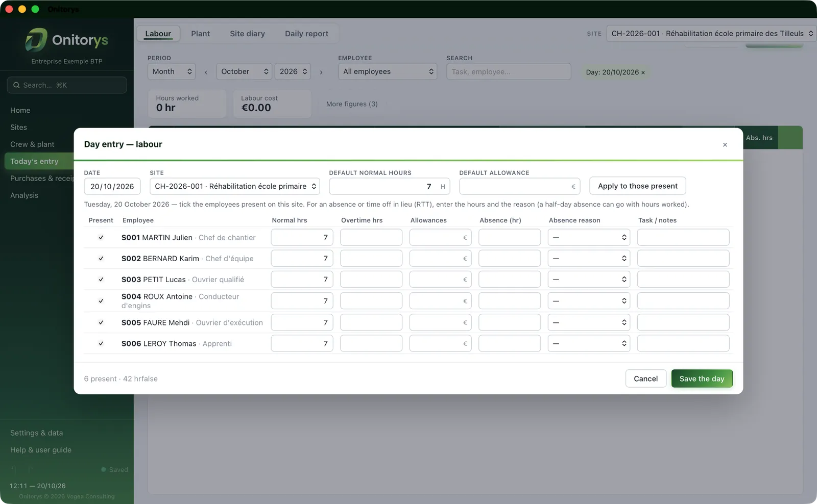This screenshot has width=817, height=504.
Task: Open absence reason dropdown for ROUX Antoine
Action: pyautogui.click(x=589, y=300)
